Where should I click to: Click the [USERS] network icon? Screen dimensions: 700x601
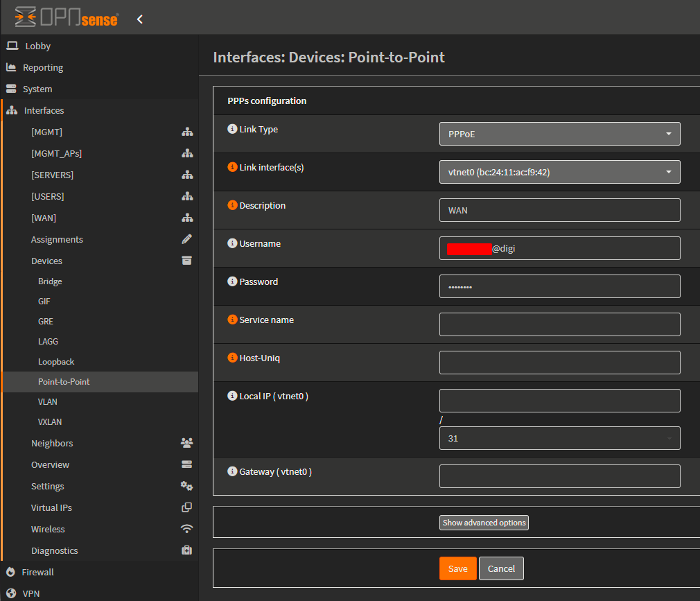pyautogui.click(x=188, y=196)
